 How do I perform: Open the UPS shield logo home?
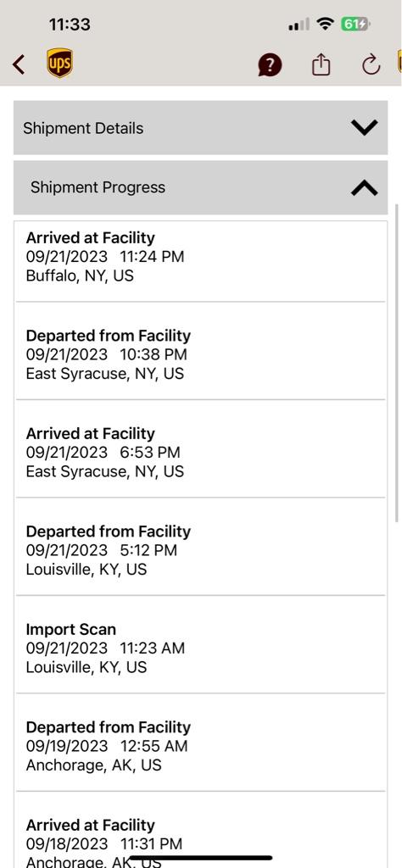click(x=59, y=63)
